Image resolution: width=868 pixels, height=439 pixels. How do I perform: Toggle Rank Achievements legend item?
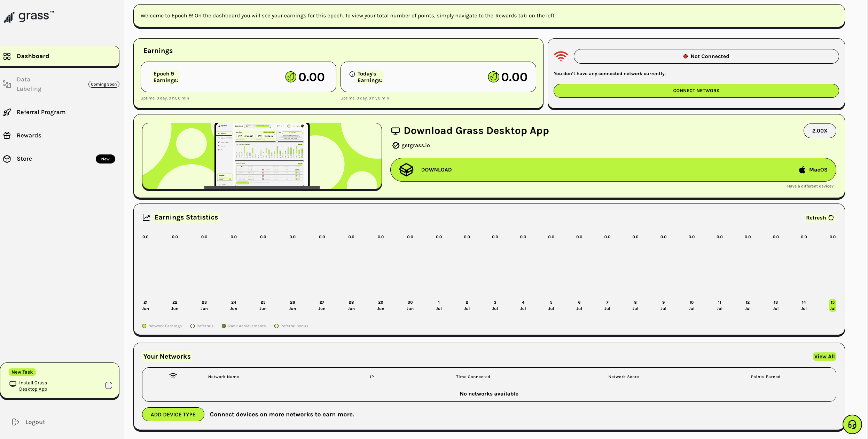click(x=244, y=326)
